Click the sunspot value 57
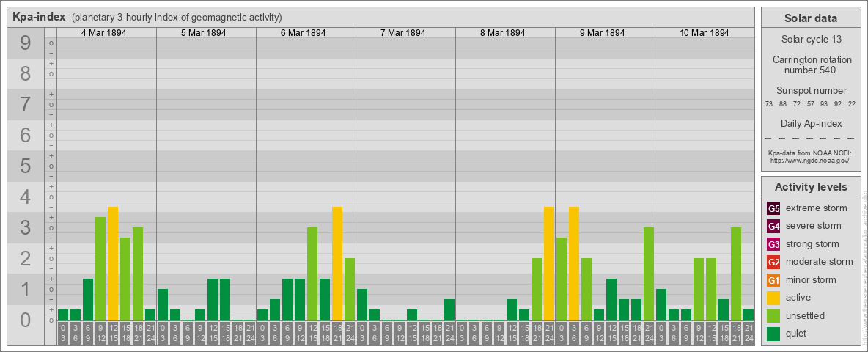868x352 pixels. [810, 104]
